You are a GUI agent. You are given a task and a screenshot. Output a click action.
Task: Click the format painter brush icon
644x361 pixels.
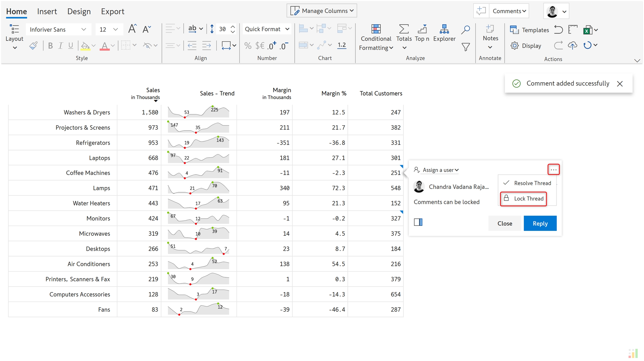pyautogui.click(x=33, y=46)
